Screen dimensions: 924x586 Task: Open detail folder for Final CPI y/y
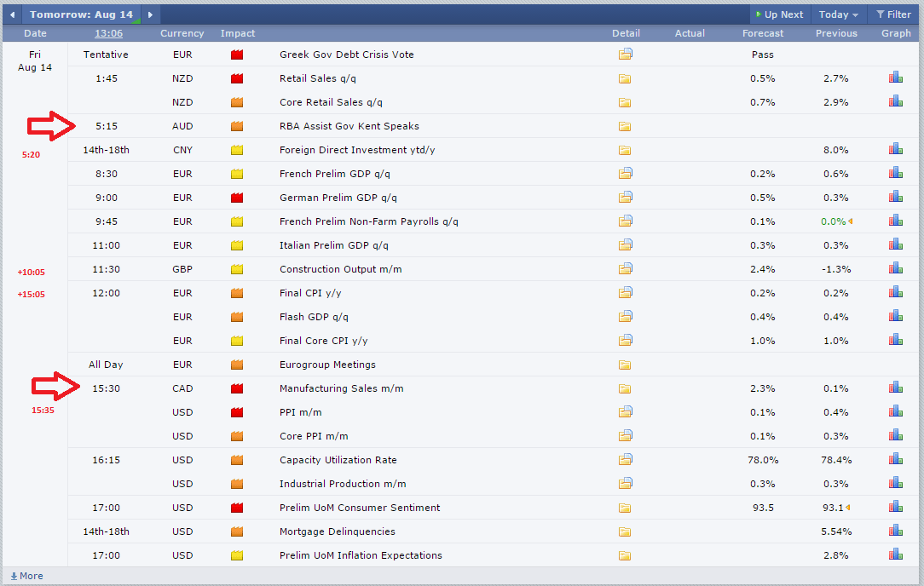point(625,293)
